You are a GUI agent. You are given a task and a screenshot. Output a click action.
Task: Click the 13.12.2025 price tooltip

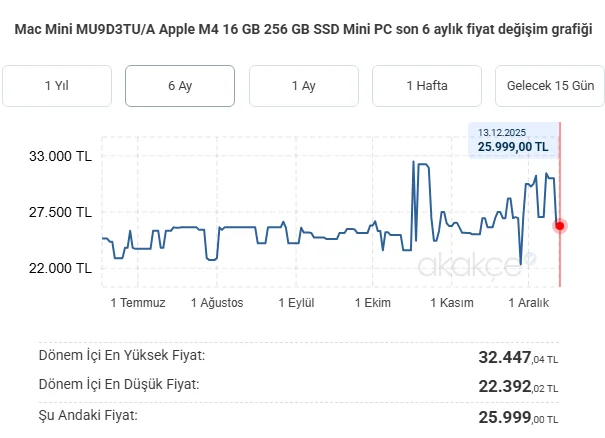[x=513, y=140]
